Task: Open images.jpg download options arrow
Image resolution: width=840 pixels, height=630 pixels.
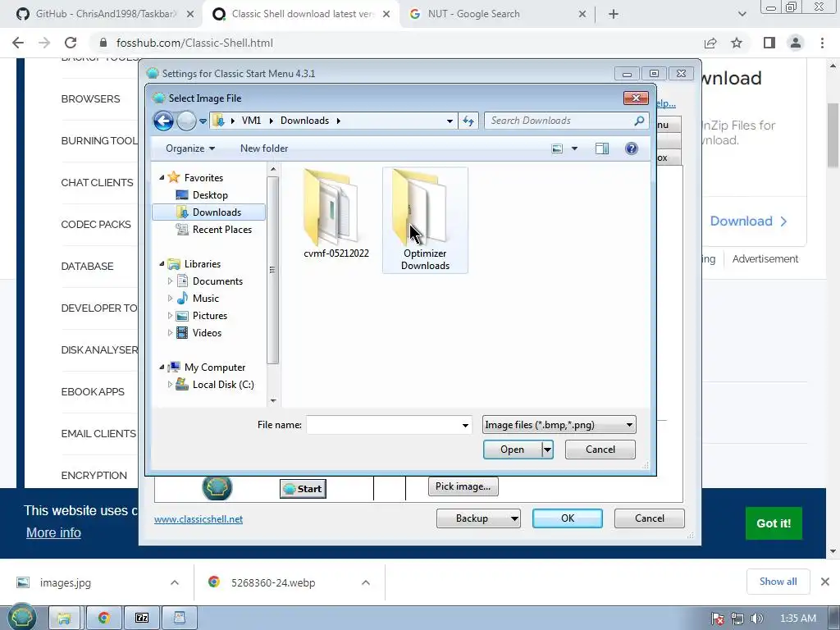Action: [175, 582]
